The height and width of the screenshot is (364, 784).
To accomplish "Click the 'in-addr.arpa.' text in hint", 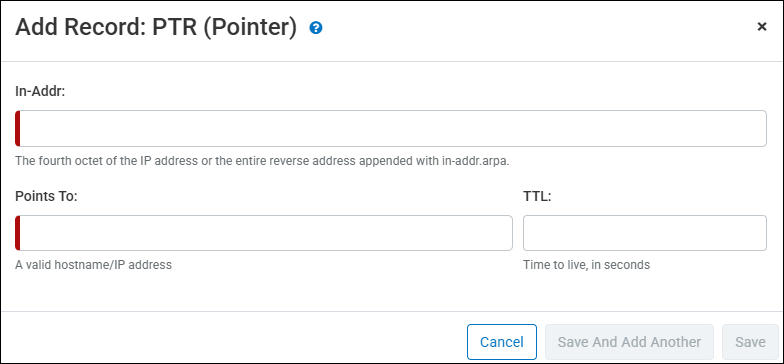I will pos(476,162).
